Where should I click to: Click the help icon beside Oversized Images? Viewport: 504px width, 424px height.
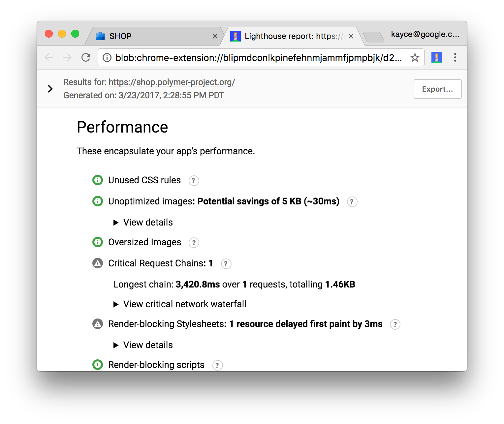point(194,243)
